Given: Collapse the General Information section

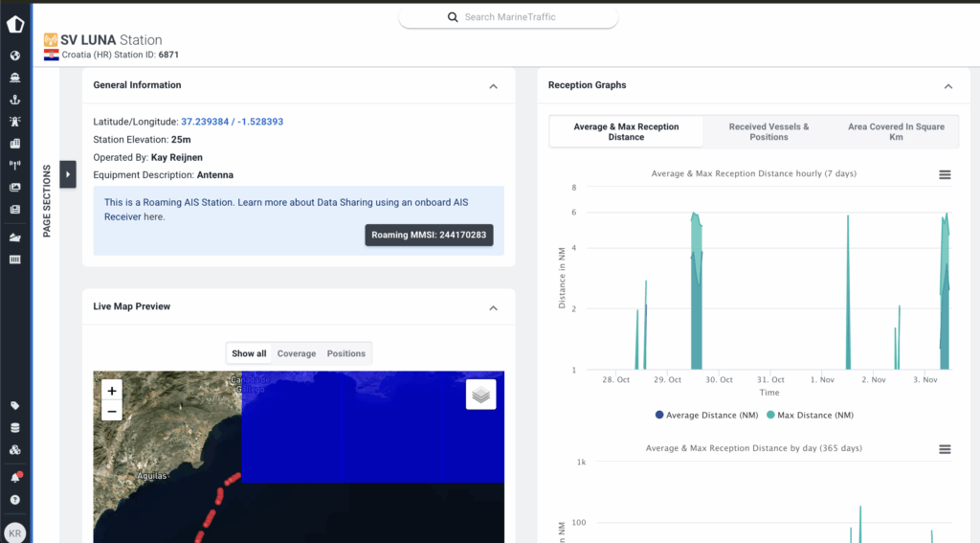Looking at the screenshot, I should coord(493,86).
